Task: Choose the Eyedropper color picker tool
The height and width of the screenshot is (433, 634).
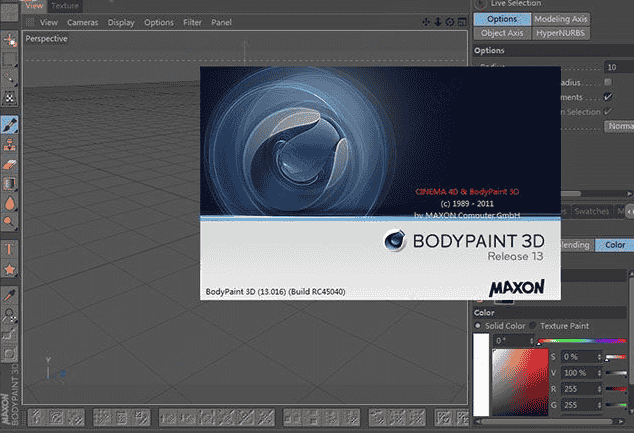Action: pos(11,295)
